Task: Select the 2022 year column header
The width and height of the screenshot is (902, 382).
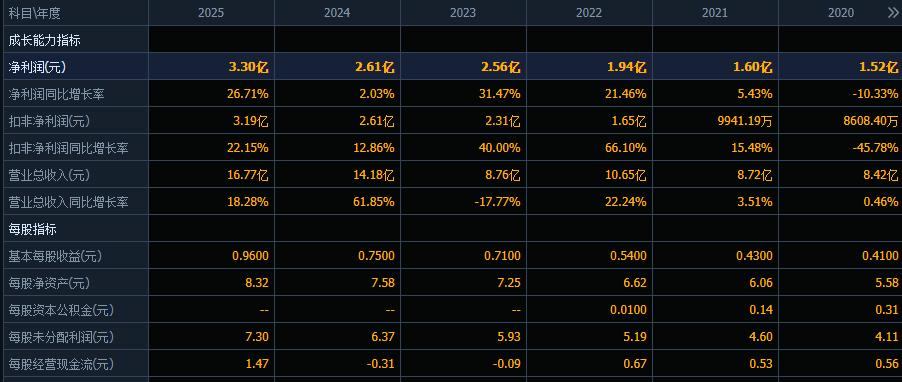Action: [x=589, y=13]
